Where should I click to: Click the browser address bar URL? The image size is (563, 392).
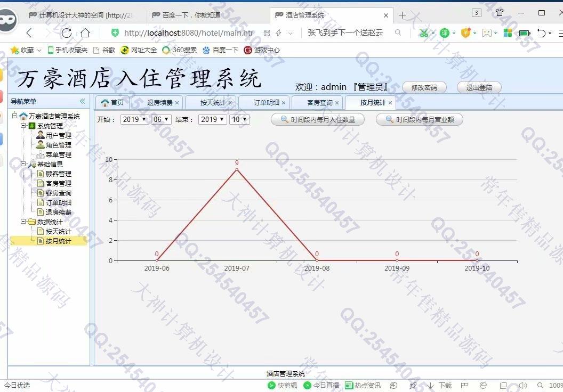(188, 33)
